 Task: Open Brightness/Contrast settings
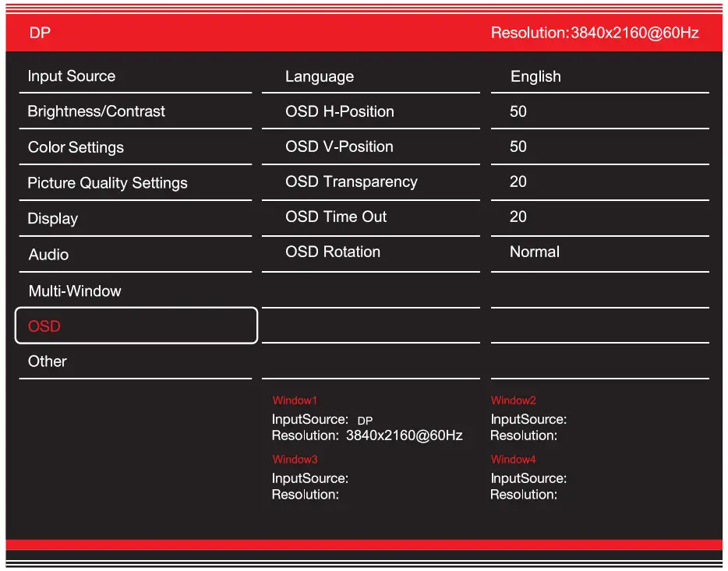[x=96, y=111]
